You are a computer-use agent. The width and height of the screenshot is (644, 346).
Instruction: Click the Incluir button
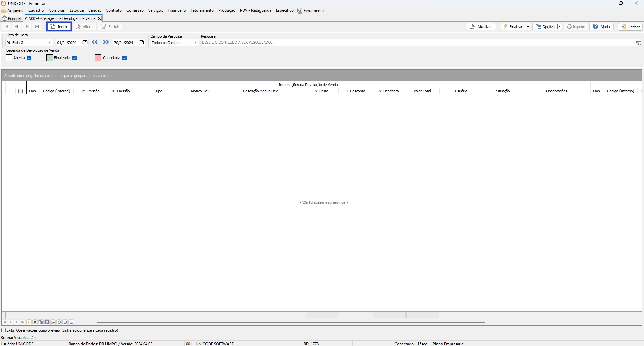[x=59, y=27]
